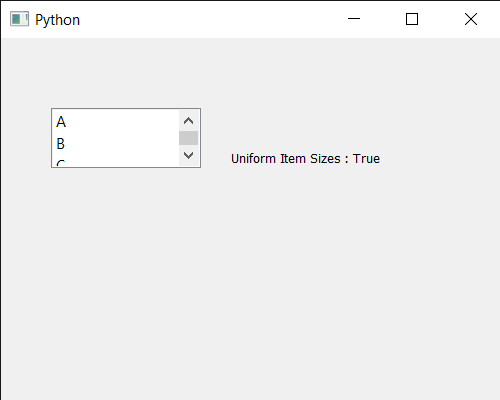Click the Python title text
This screenshot has width=500, height=400.
point(58,20)
